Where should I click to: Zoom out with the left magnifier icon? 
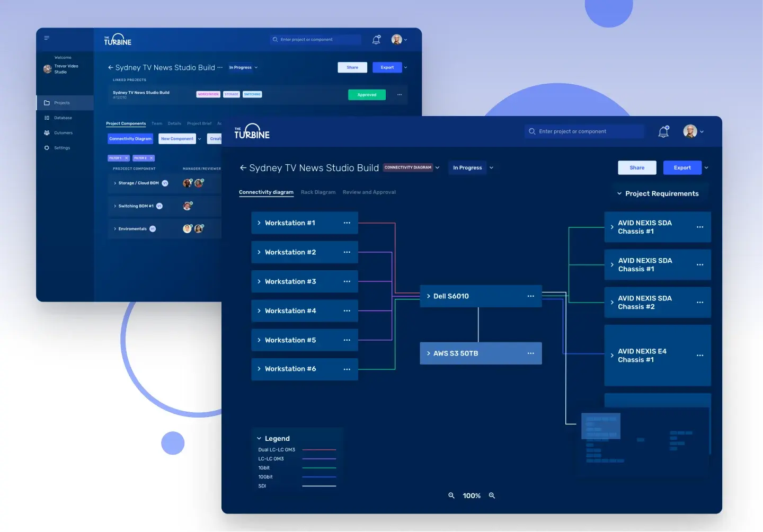451,495
